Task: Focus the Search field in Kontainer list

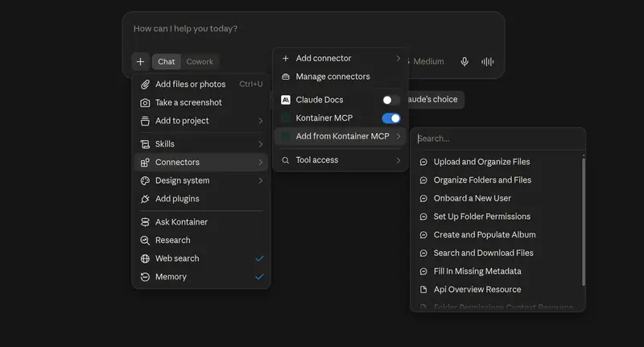Action: [x=497, y=138]
